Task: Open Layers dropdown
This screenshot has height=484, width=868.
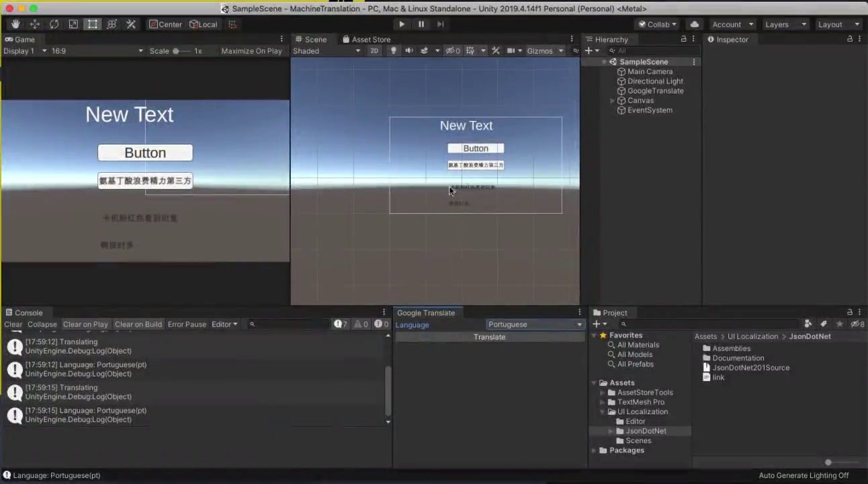Action: 784,24
